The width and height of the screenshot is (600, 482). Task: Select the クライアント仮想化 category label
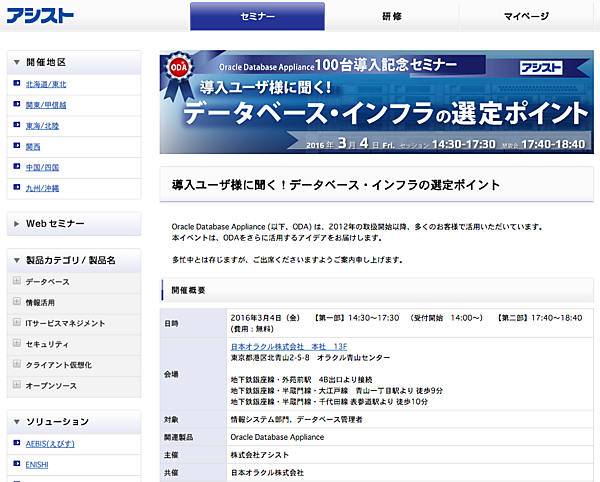[59, 365]
